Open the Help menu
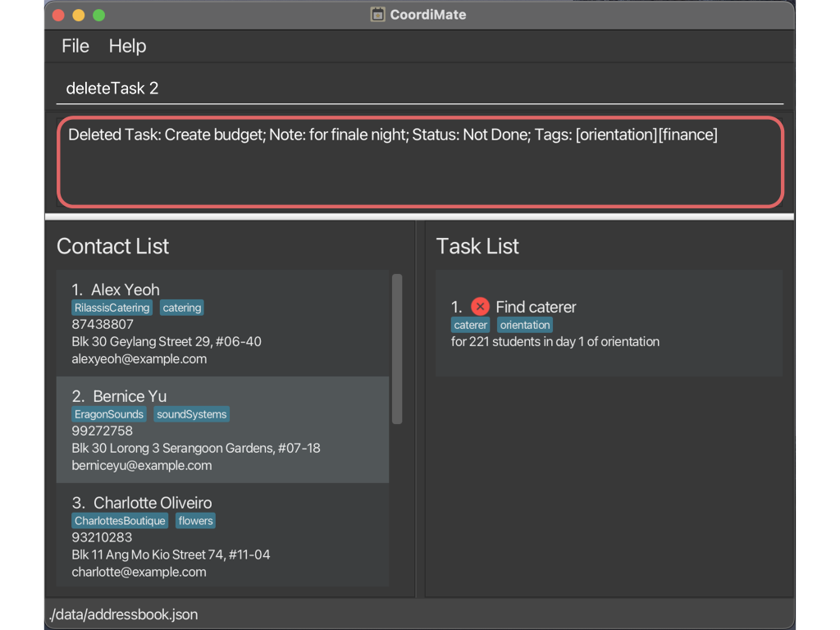The image size is (840, 630). 127,46
